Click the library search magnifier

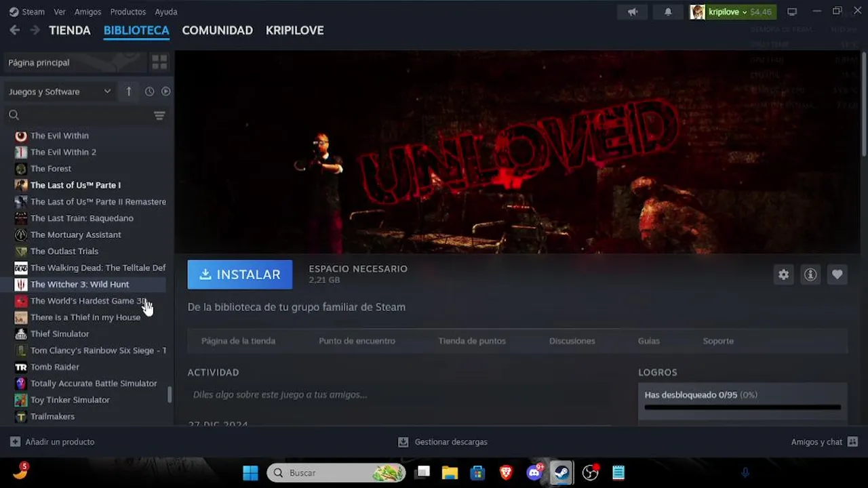pos(14,115)
